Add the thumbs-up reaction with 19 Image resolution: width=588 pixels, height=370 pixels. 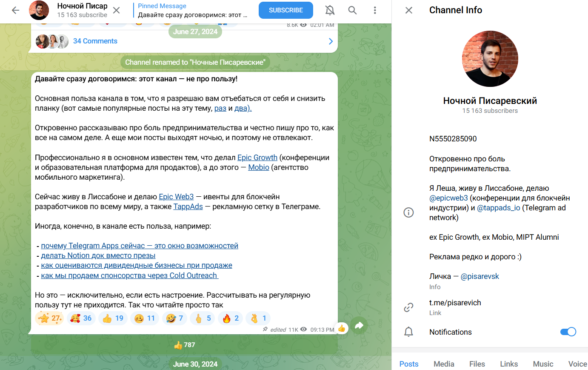coord(113,318)
